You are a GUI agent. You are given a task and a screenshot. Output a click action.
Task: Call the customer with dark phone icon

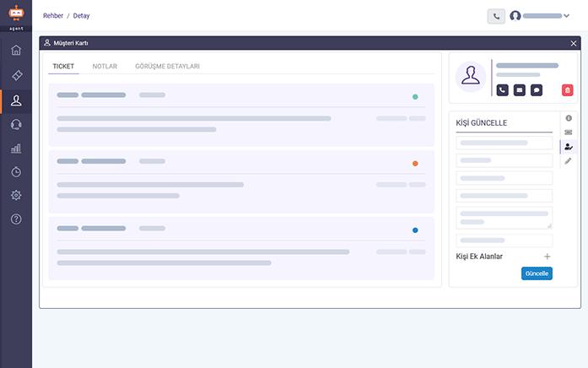502,90
